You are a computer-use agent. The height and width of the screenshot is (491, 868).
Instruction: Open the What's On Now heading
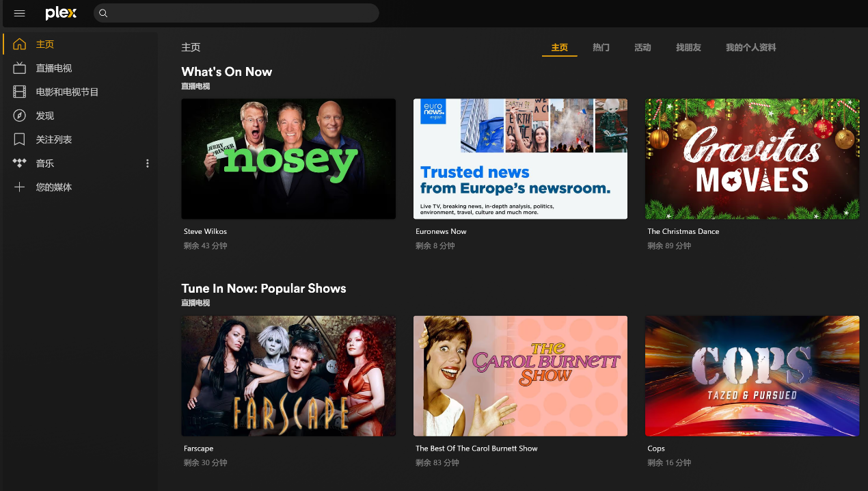click(x=227, y=72)
